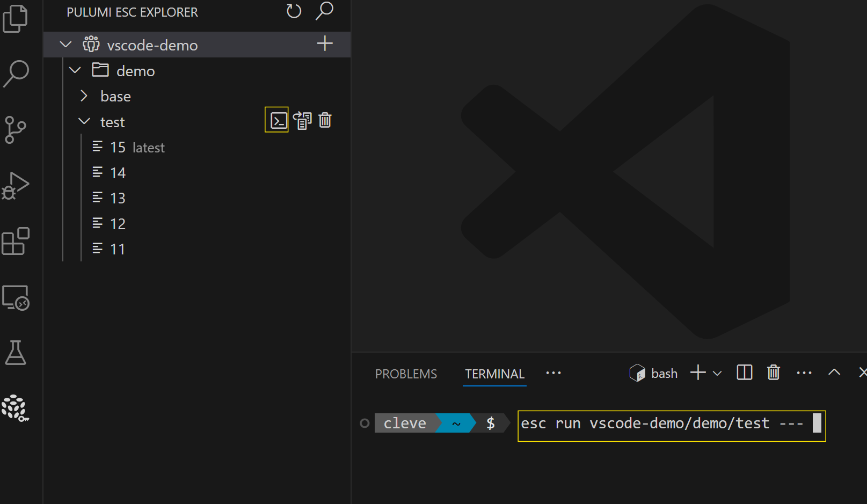The width and height of the screenshot is (867, 504).
Task: Open the Run and Debug view
Action: [x=16, y=185]
